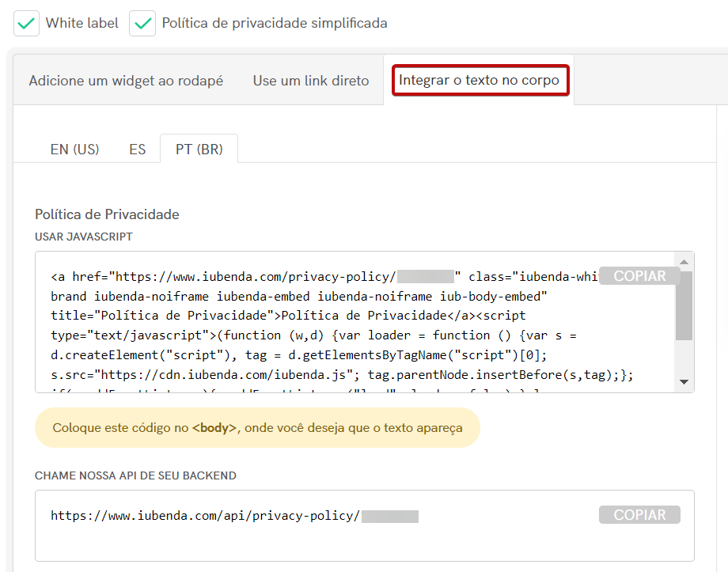
Task: Select the PT (BR) language tab
Action: (199, 148)
